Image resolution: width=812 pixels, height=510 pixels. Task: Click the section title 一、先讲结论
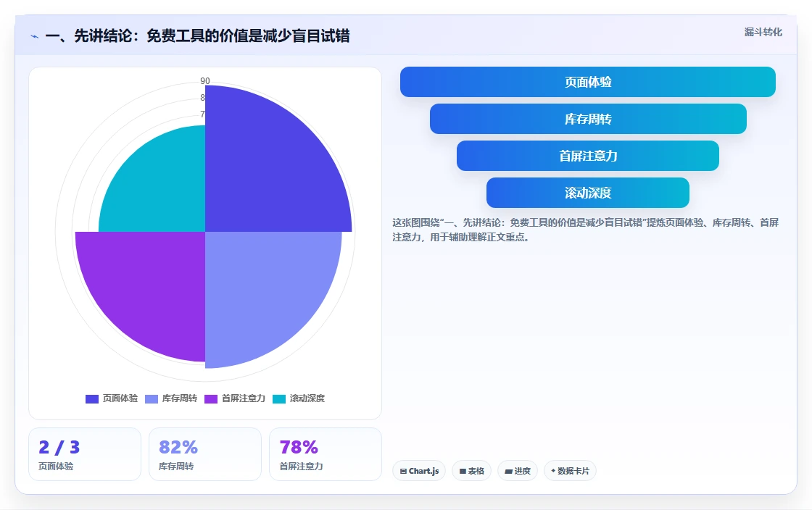(x=197, y=35)
